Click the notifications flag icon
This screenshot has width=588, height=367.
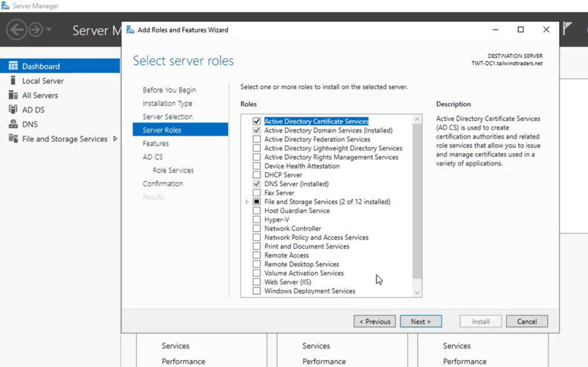click(x=567, y=28)
